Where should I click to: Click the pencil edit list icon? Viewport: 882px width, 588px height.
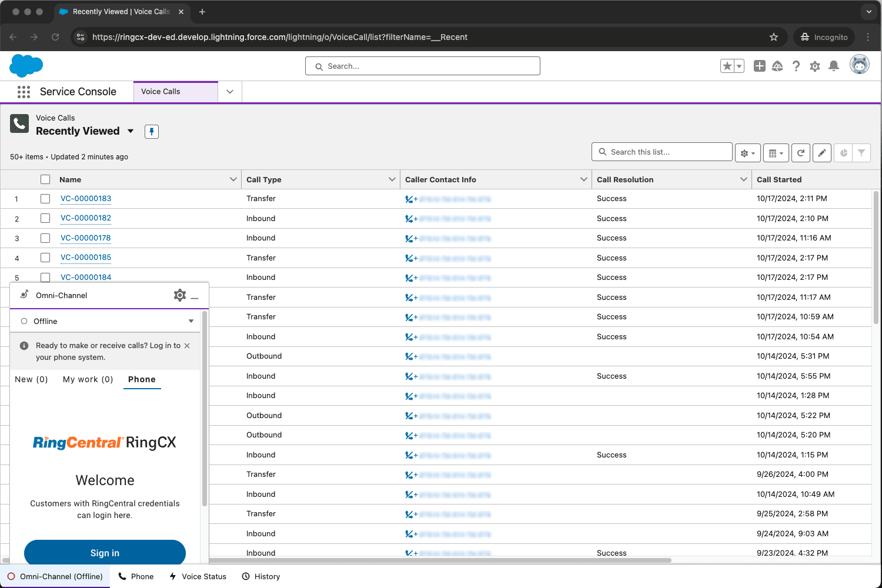(822, 153)
